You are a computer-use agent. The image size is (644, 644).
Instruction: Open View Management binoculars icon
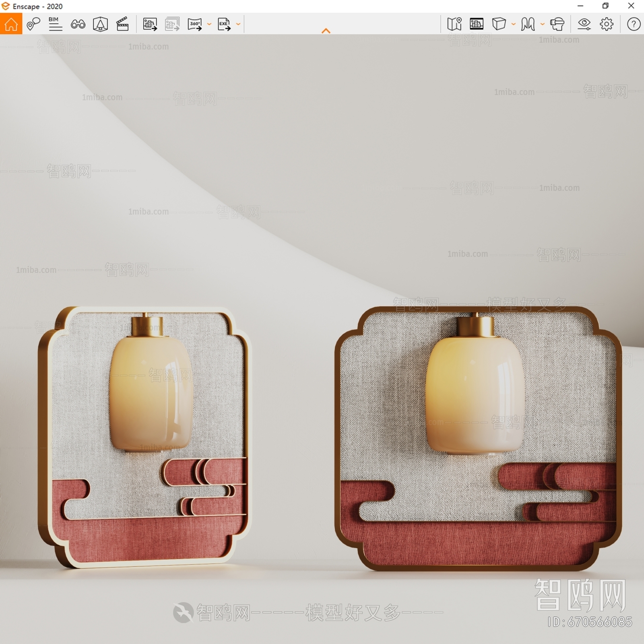pyautogui.click(x=78, y=25)
